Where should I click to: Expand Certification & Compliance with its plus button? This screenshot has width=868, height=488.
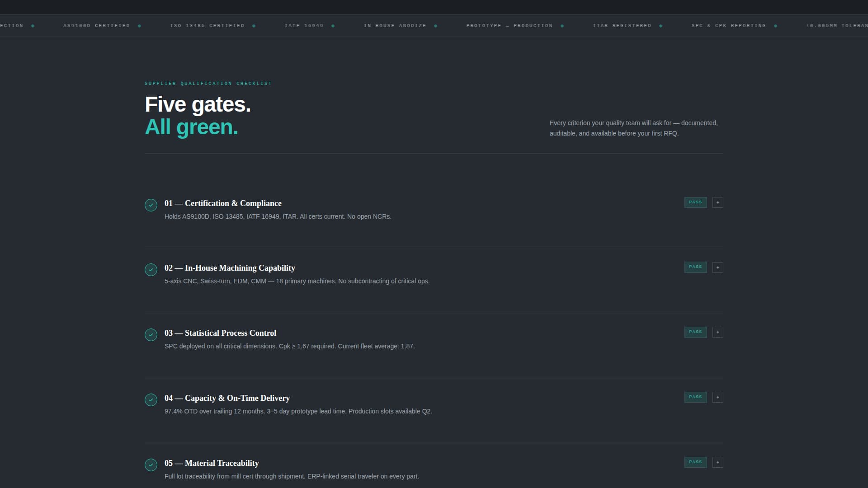[x=717, y=202]
